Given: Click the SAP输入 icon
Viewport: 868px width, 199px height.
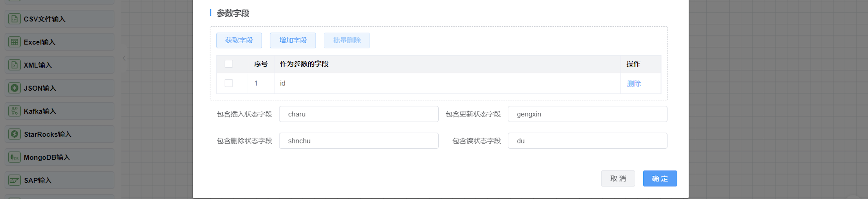Looking at the screenshot, I should (x=14, y=180).
